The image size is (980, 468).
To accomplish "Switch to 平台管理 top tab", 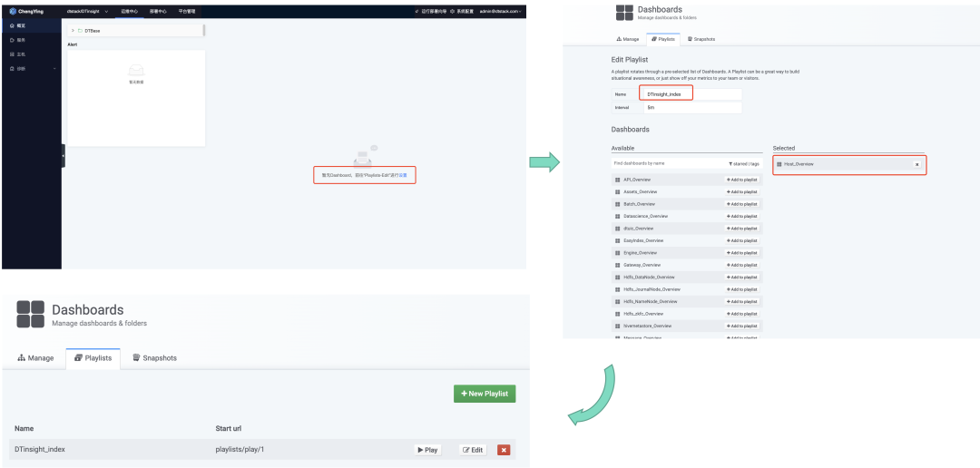I will [186, 11].
